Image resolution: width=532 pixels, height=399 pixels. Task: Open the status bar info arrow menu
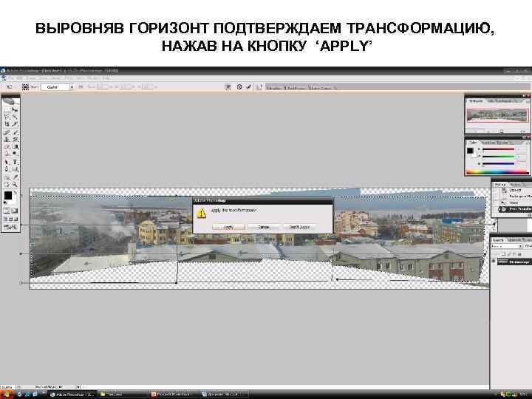click(78, 386)
